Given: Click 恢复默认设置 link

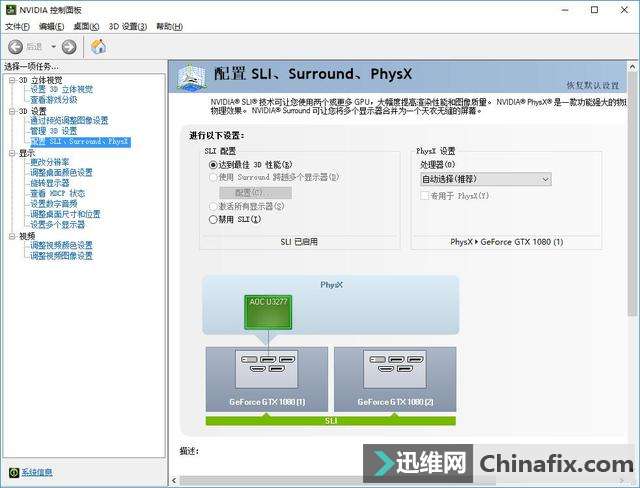Looking at the screenshot, I should (593, 85).
